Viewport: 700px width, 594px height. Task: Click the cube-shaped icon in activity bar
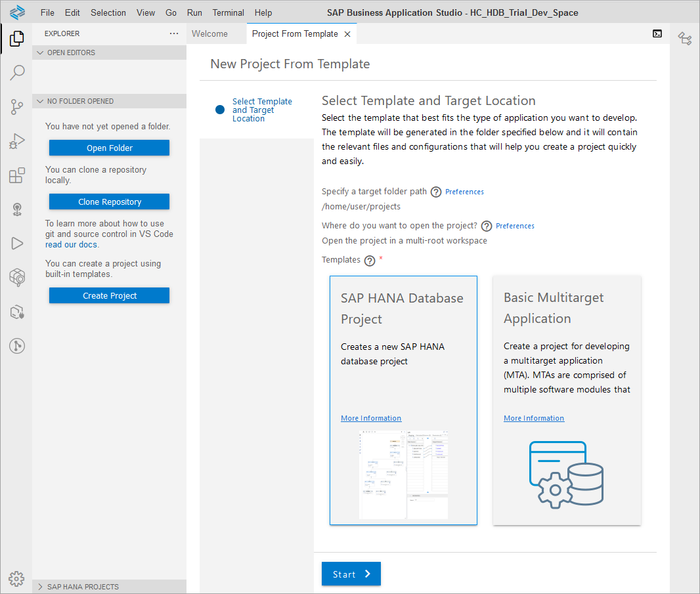click(17, 278)
